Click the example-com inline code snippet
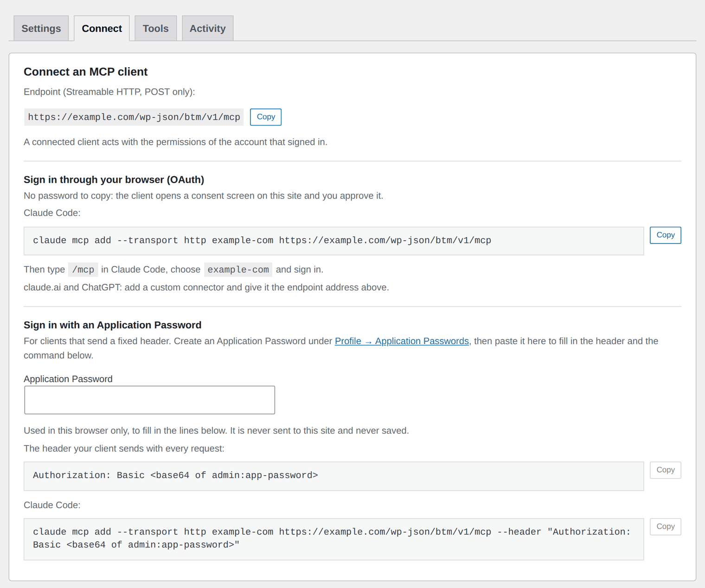The width and height of the screenshot is (705, 588). click(238, 269)
